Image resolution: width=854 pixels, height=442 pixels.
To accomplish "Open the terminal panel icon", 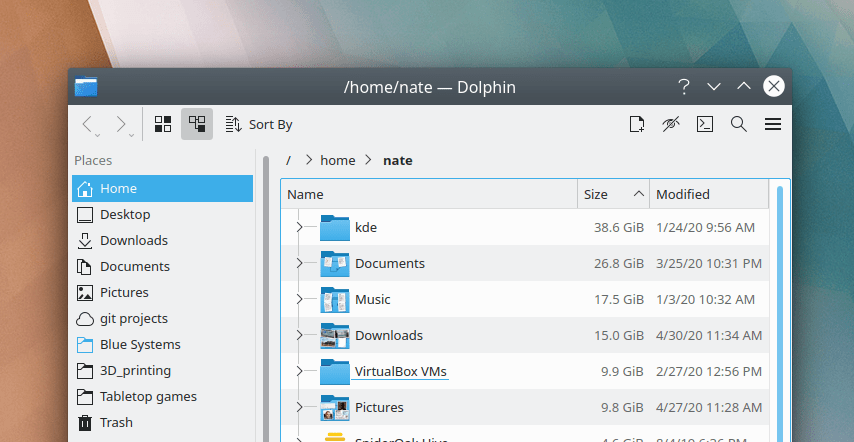I will [x=705, y=124].
